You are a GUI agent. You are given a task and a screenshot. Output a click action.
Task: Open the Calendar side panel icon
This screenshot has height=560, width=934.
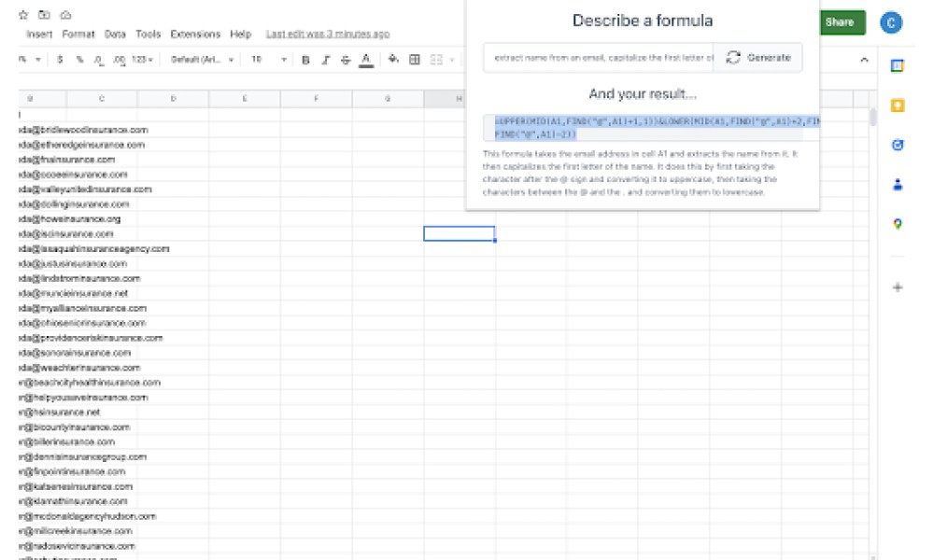897,65
